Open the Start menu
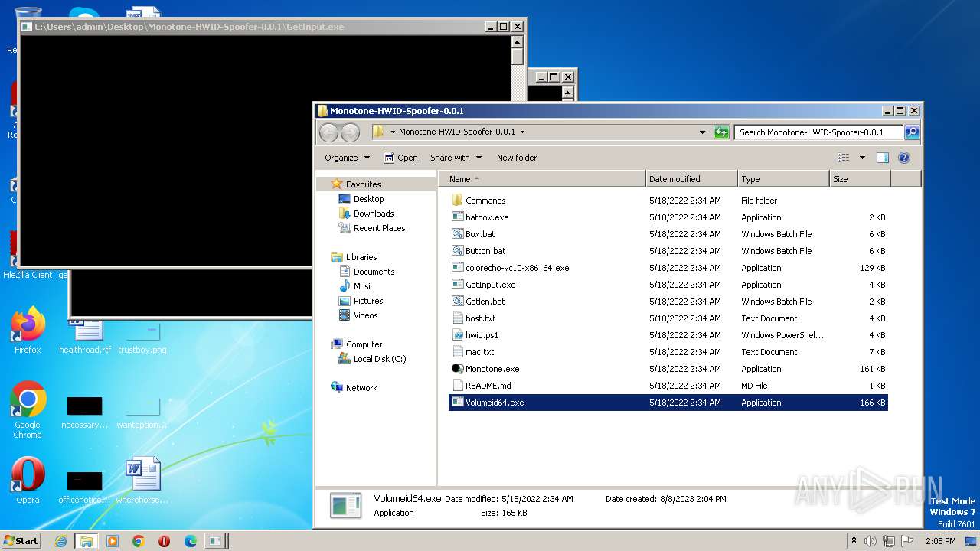 pyautogui.click(x=21, y=541)
